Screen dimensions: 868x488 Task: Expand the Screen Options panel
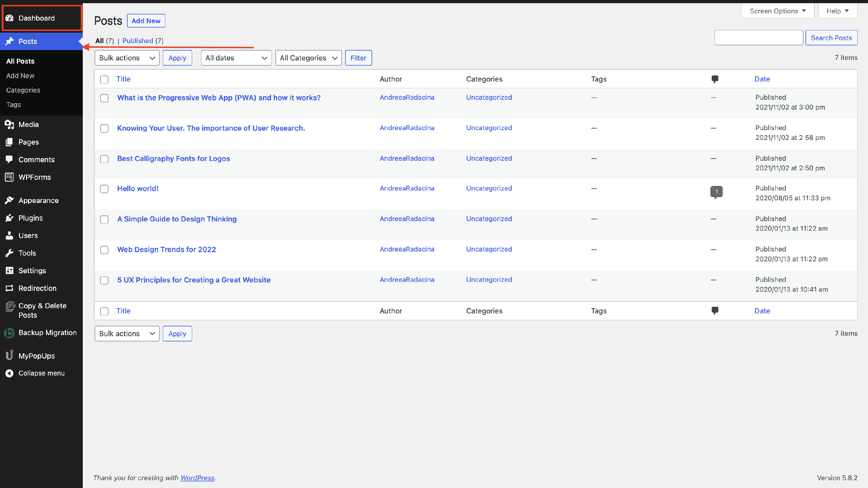coord(777,11)
